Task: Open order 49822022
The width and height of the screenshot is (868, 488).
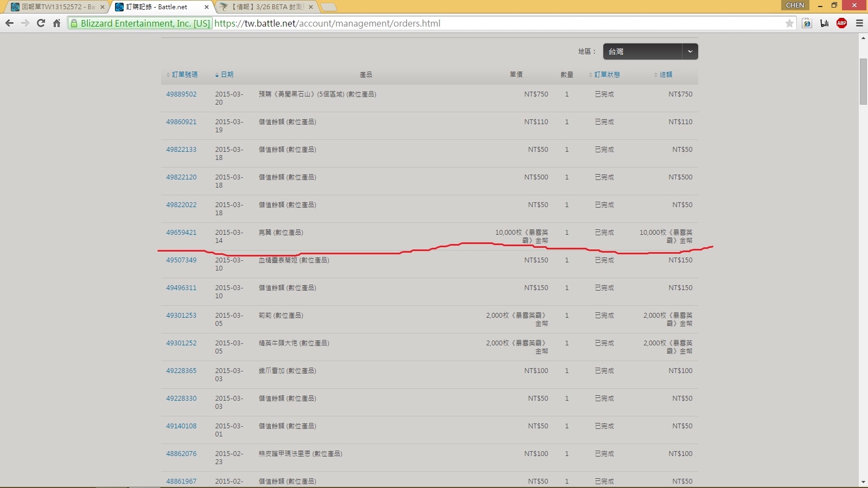Action: [181, 205]
